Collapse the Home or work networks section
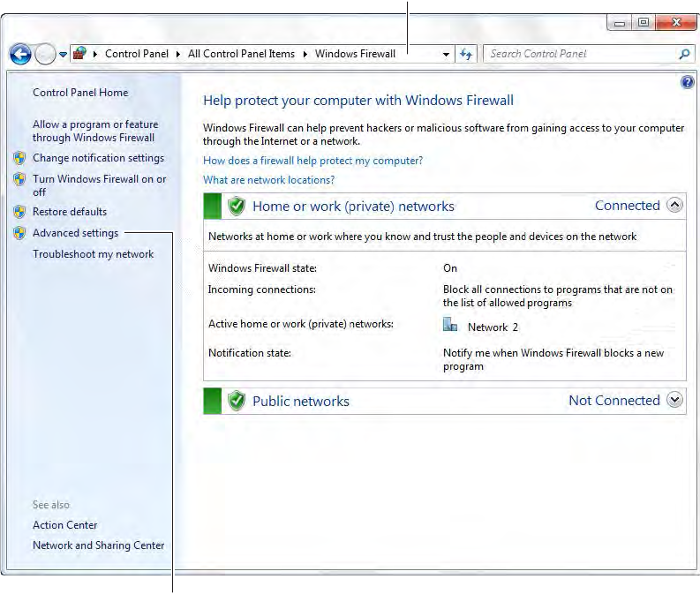The height and width of the screenshot is (594, 700). pyautogui.click(x=674, y=206)
